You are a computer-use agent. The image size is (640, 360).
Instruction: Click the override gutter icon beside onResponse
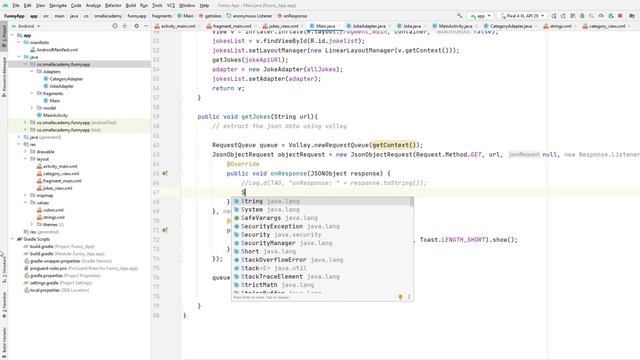click(x=165, y=173)
